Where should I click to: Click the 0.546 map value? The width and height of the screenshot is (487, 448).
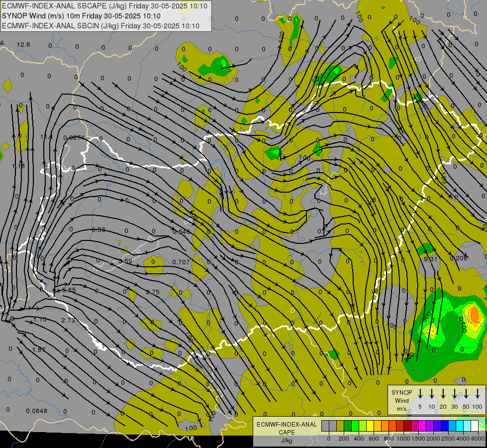point(182,232)
